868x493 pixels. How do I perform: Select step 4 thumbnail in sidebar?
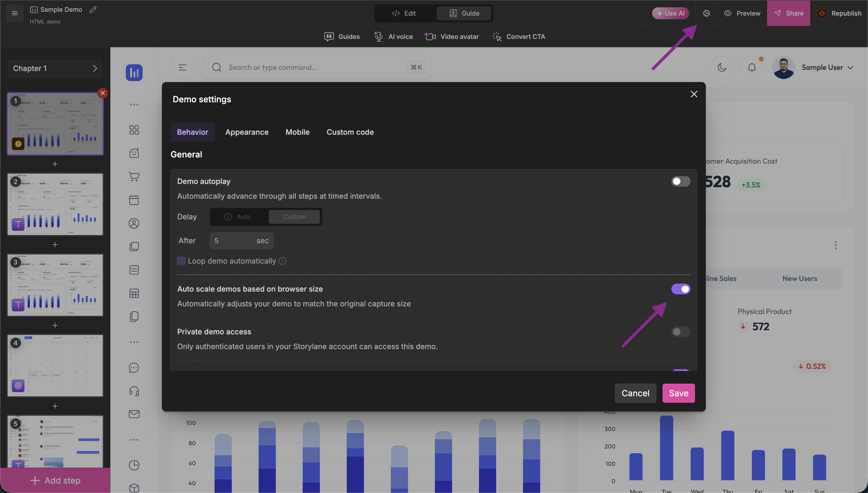pos(55,365)
